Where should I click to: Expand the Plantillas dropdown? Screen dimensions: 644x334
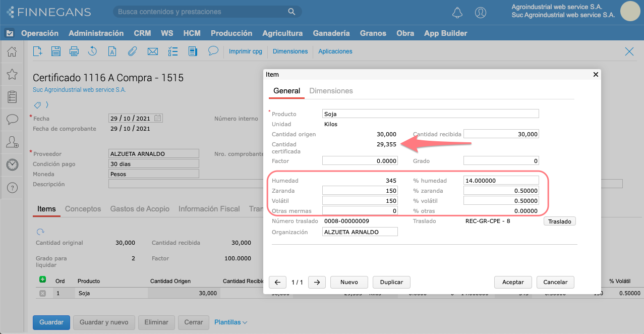[230, 322]
